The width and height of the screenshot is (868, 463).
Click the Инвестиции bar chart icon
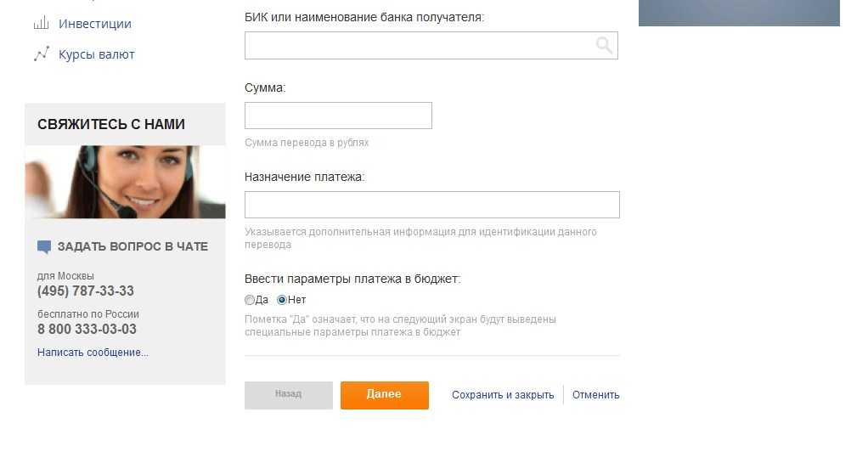click(x=41, y=24)
